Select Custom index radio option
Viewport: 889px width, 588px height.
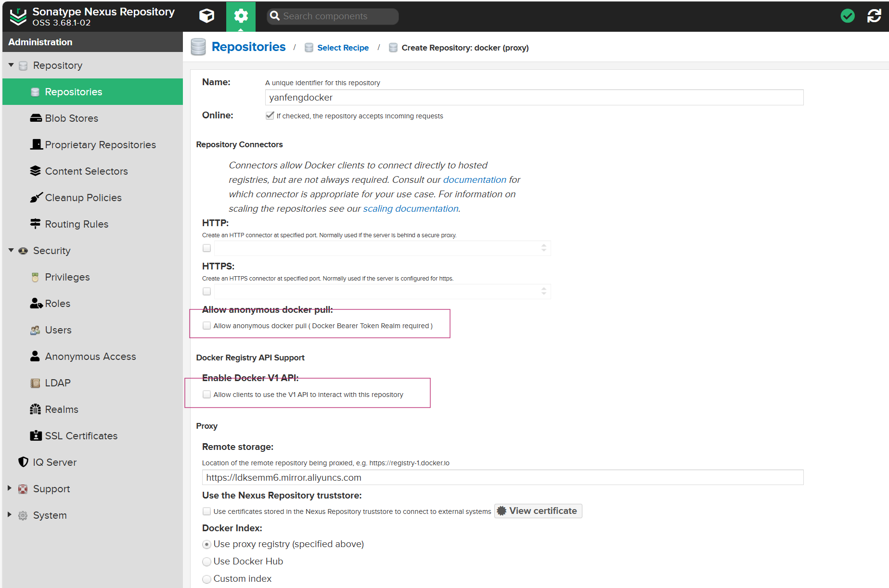[207, 579]
